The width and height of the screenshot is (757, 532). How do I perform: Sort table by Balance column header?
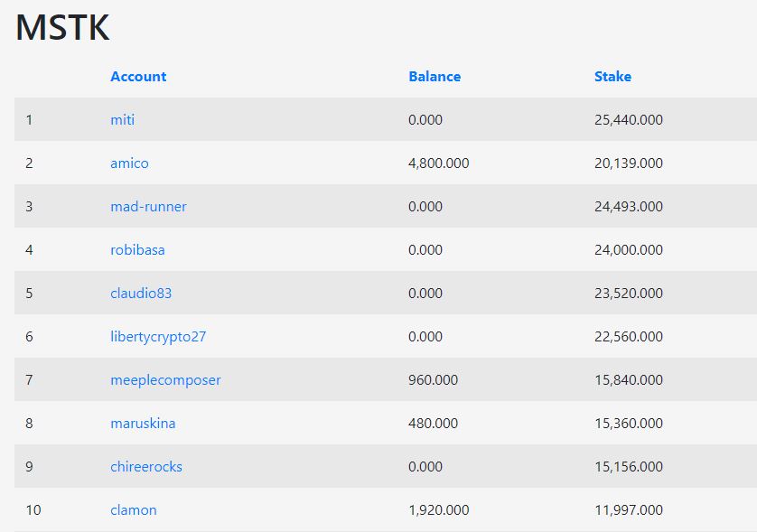(x=435, y=77)
